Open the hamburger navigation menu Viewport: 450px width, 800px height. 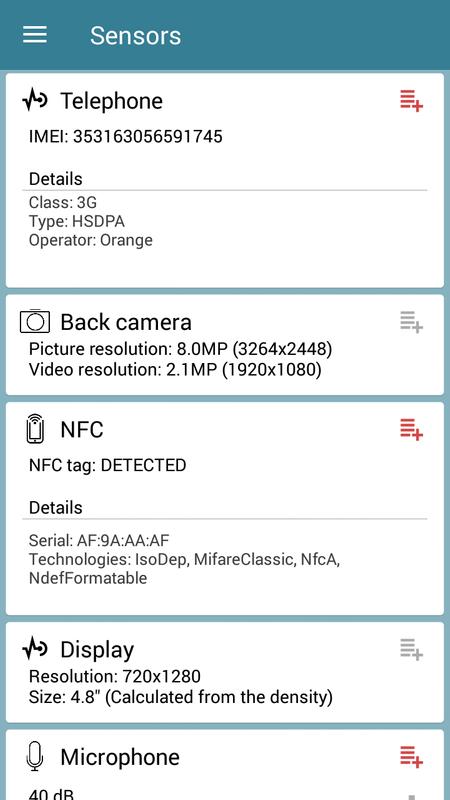tap(35, 35)
